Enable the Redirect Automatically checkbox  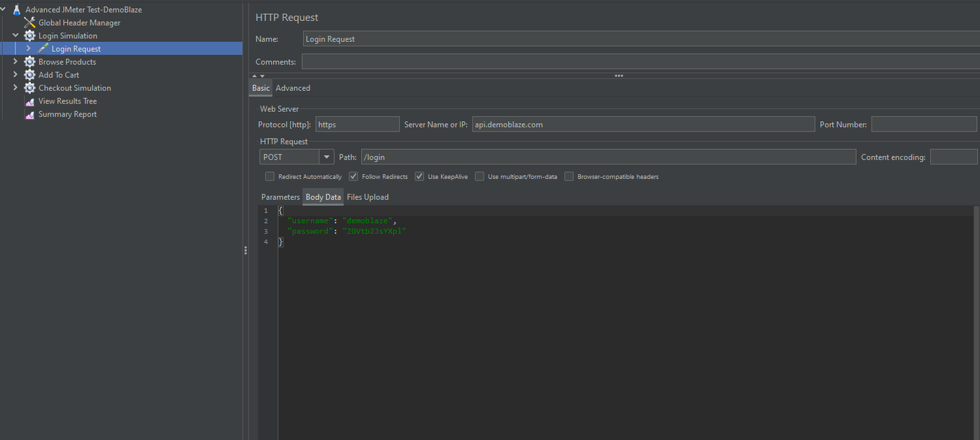pos(270,177)
